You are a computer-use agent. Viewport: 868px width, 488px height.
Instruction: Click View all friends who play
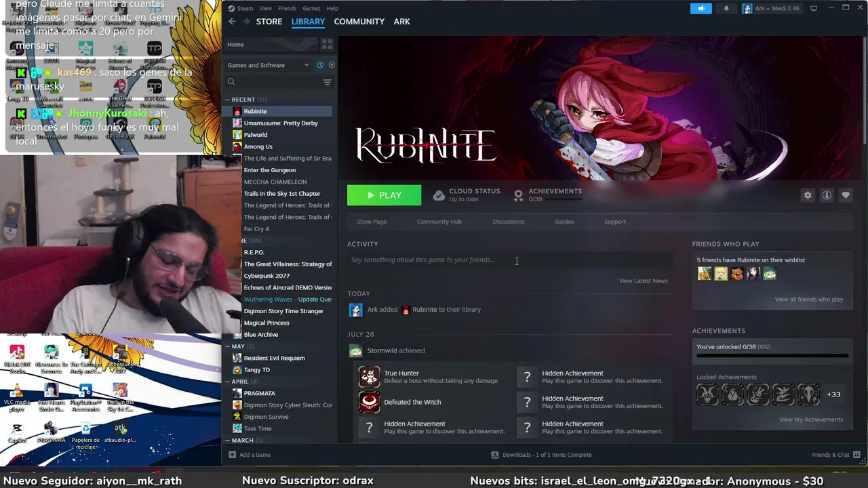click(809, 300)
